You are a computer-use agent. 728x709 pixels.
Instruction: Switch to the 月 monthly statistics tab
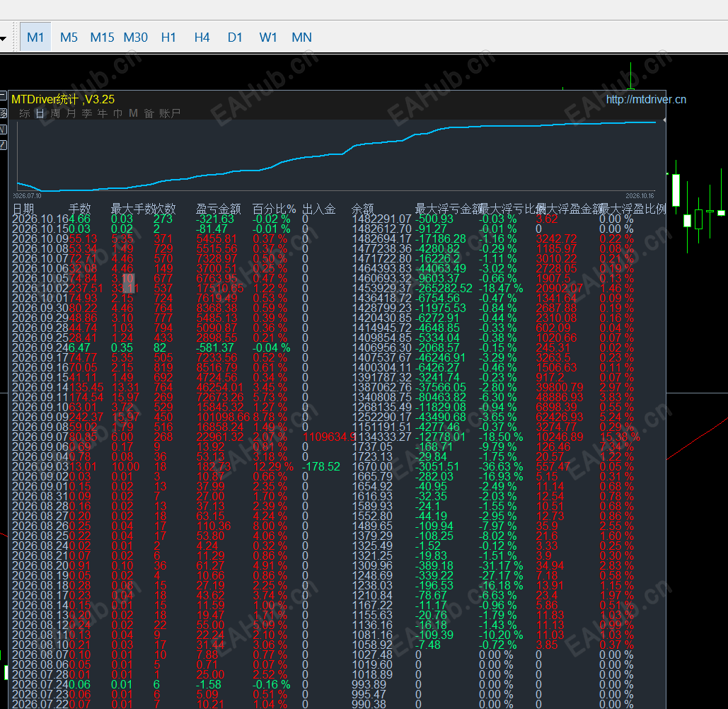[x=71, y=113]
